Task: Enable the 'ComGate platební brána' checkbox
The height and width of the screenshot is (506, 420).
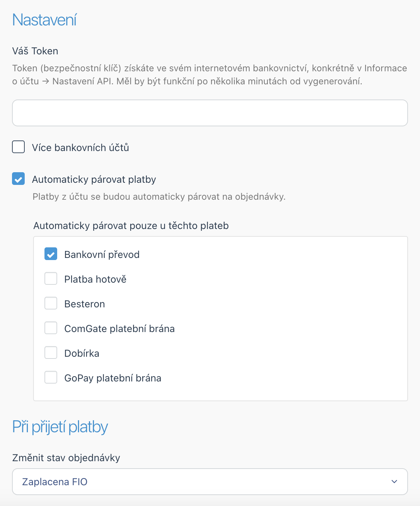Action: 51,328
